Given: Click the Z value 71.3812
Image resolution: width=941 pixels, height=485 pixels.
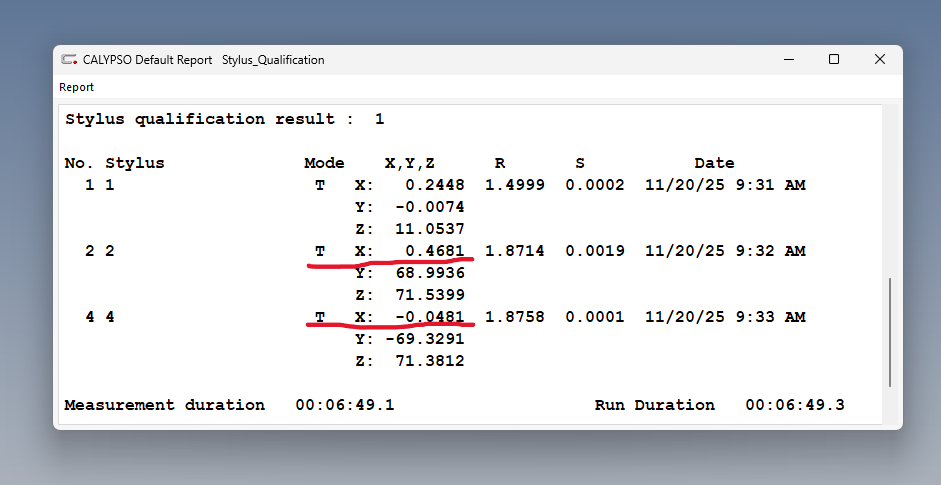Looking at the screenshot, I should click(430, 361).
